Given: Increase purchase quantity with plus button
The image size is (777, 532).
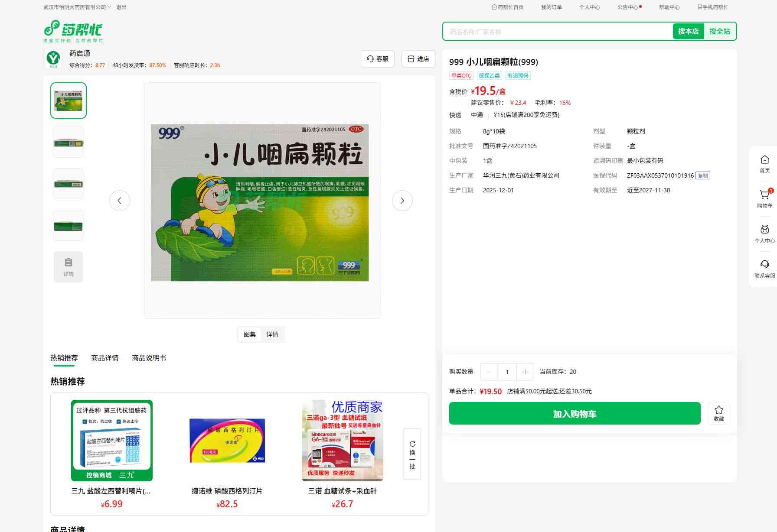Looking at the screenshot, I should pos(525,372).
